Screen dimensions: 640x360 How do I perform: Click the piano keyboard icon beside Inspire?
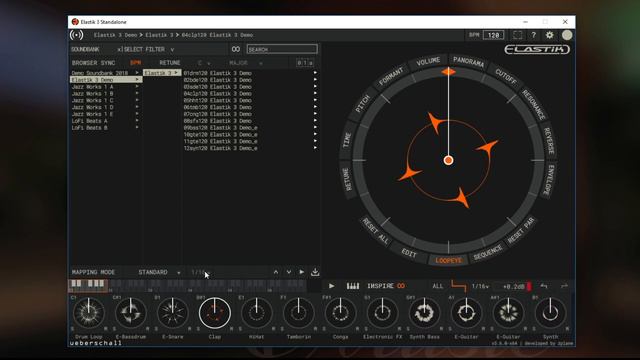[x=353, y=286]
